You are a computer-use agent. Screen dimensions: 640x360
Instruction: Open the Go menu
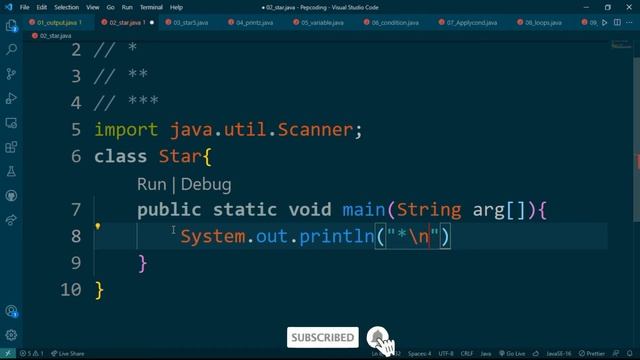pos(111,7)
